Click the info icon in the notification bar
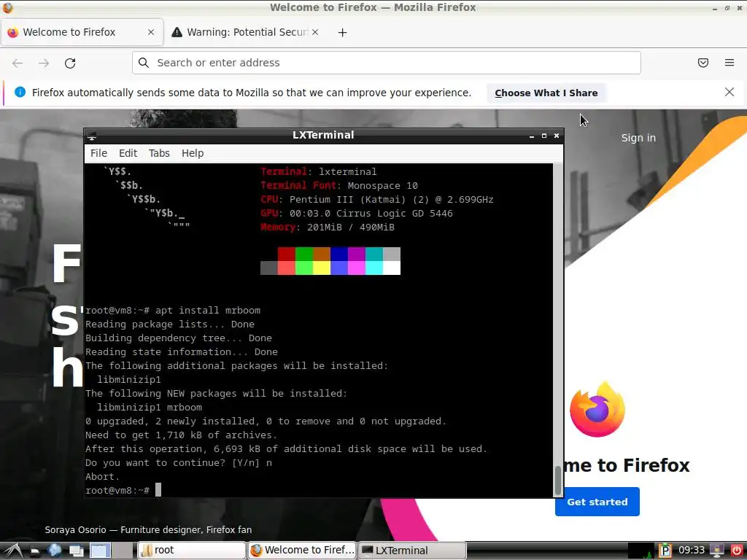 [x=20, y=92]
